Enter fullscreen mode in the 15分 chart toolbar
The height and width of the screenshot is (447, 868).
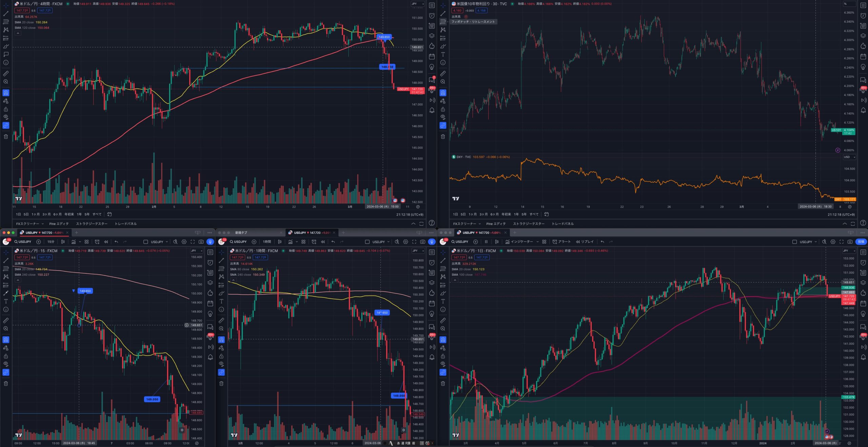pos(193,242)
